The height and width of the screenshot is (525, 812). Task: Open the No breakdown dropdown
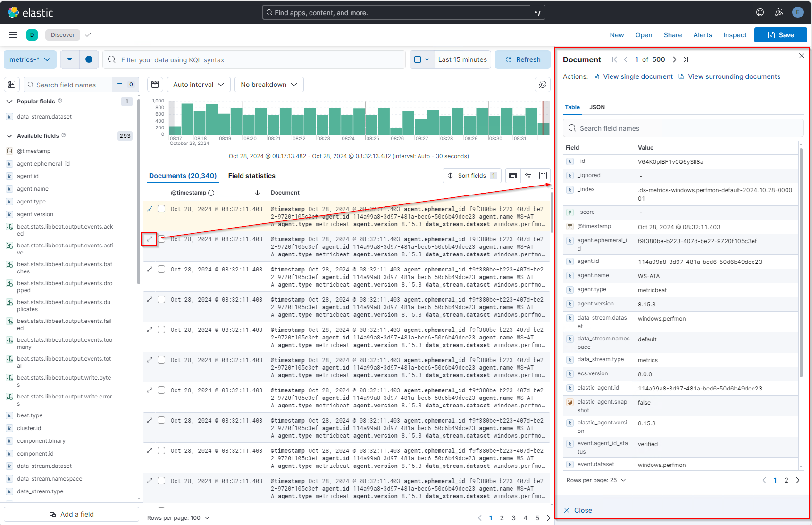pyautogui.click(x=269, y=85)
